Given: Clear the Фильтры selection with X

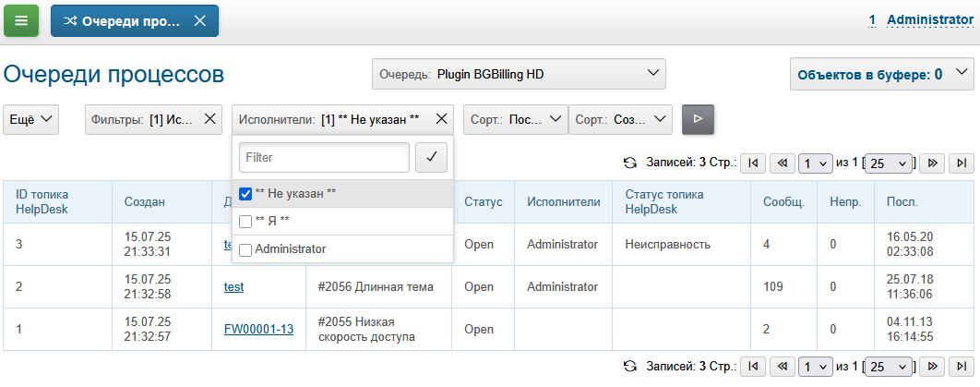Looking at the screenshot, I should 209,118.
